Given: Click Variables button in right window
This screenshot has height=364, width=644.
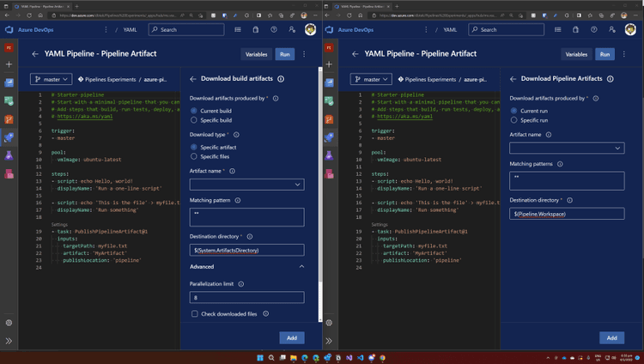Looking at the screenshot, I should pyautogui.click(x=577, y=54).
